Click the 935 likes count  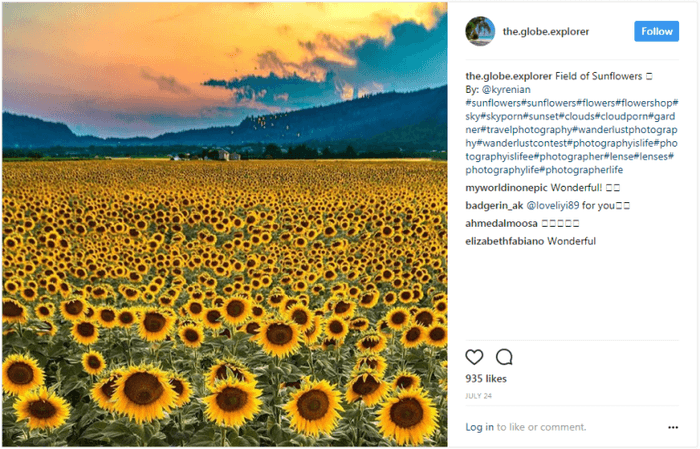[486, 379]
